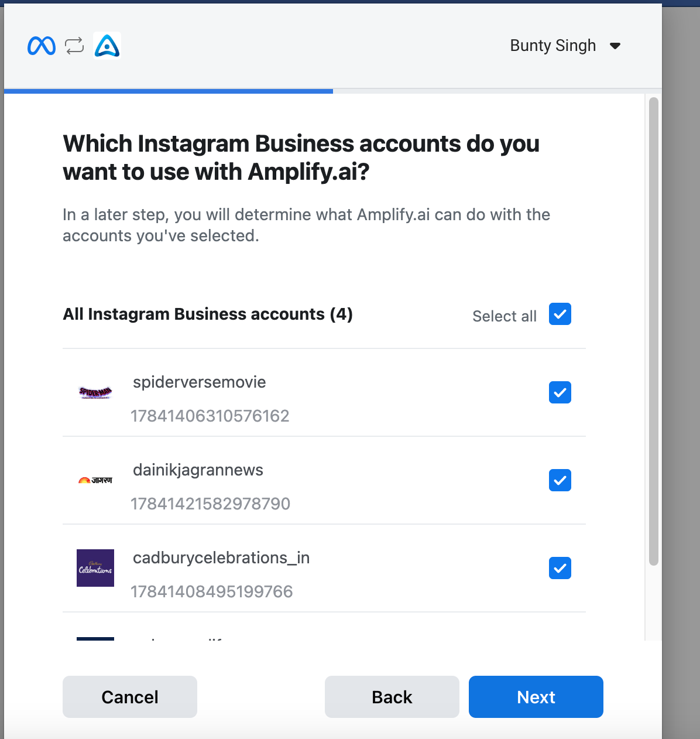Click the Bunty Singh account name
Viewport: 700px width, 739px height.
click(x=553, y=46)
